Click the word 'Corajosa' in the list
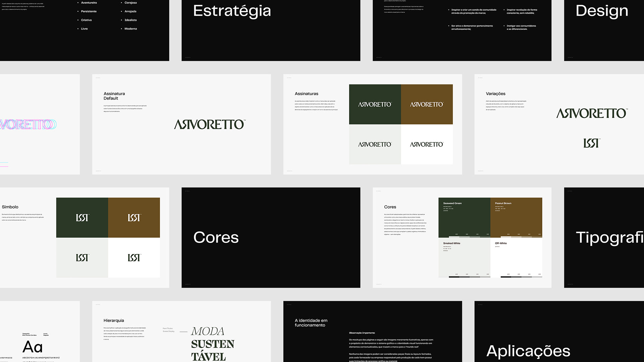 [x=130, y=3]
